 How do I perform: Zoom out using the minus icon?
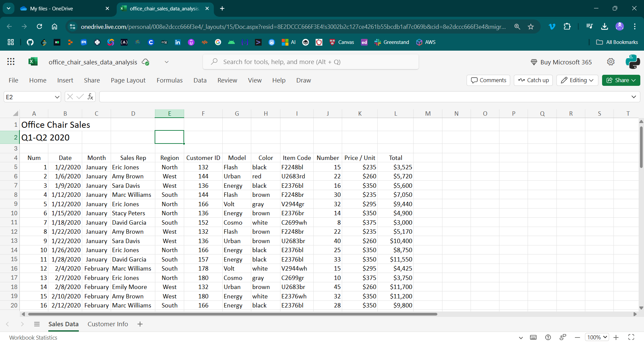(x=577, y=337)
